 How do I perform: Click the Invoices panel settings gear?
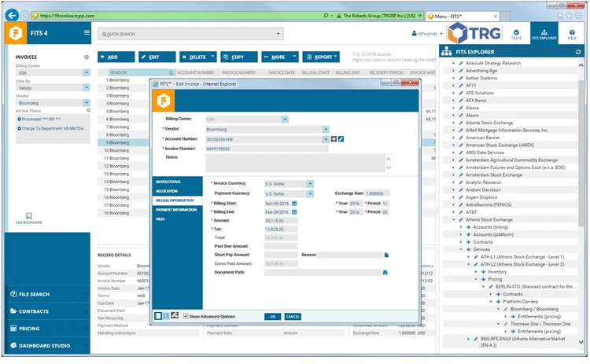click(x=87, y=57)
